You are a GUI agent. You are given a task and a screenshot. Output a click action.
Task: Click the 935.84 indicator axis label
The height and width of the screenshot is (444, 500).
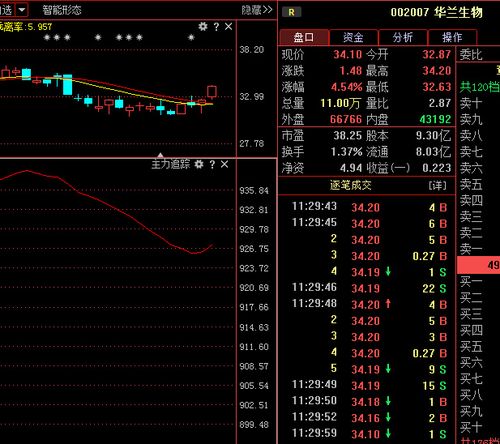(x=254, y=191)
